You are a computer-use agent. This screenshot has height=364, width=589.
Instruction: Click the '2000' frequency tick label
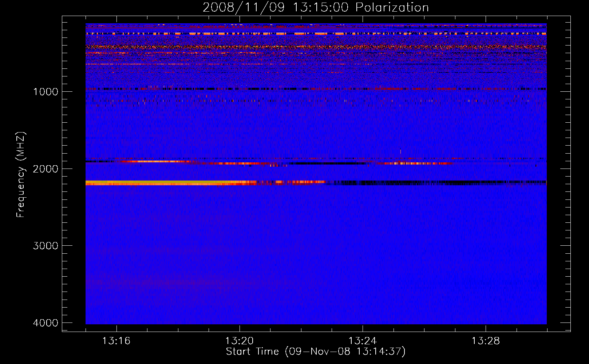(46, 169)
